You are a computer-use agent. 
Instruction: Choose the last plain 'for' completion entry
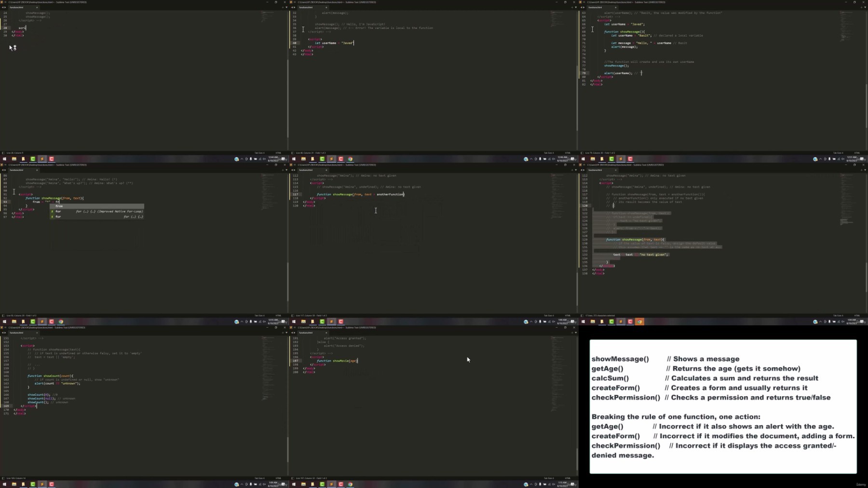(97, 217)
